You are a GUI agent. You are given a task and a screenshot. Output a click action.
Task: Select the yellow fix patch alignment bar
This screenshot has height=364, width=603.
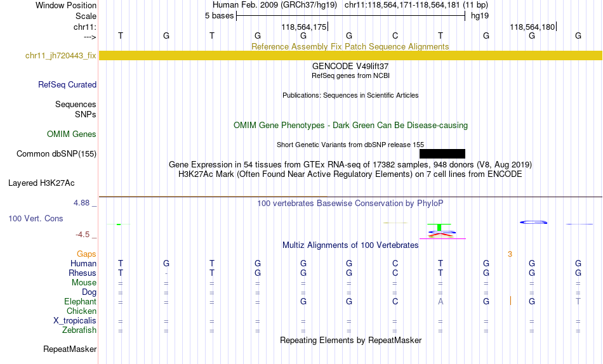[350, 55]
